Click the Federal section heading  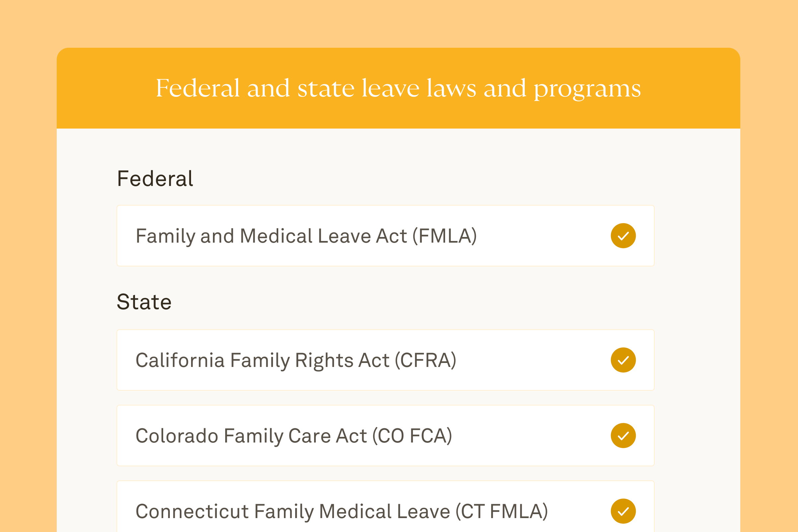coord(155,178)
